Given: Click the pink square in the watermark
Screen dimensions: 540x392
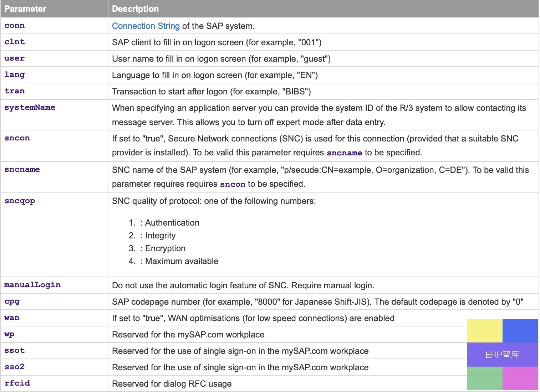Looking at the screenshot, I should [x=520, y=378].
